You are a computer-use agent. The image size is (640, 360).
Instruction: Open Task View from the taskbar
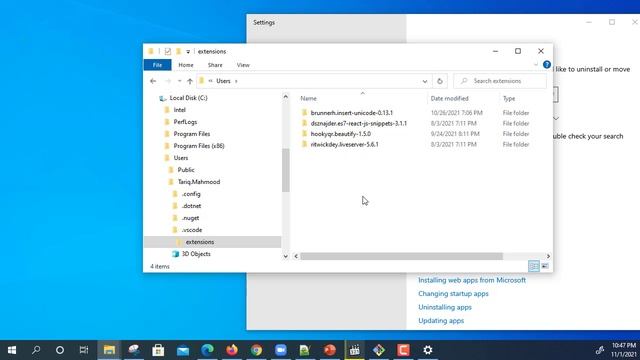point(84,350)
